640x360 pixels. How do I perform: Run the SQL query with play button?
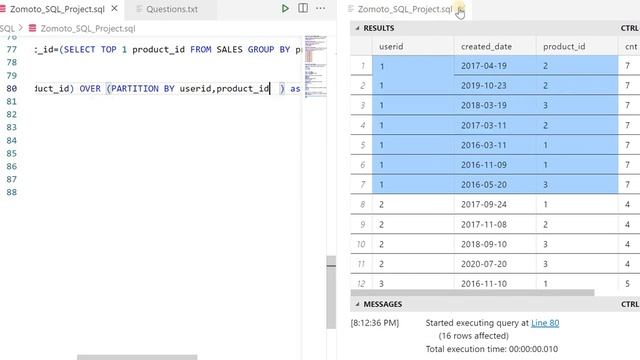coord(285,8)
